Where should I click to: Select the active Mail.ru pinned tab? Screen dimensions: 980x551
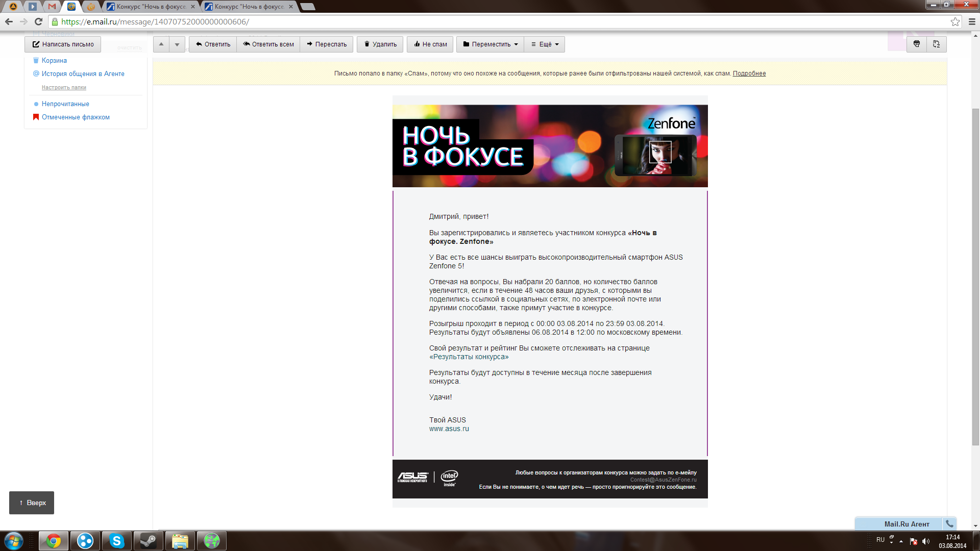coord(71,7)
